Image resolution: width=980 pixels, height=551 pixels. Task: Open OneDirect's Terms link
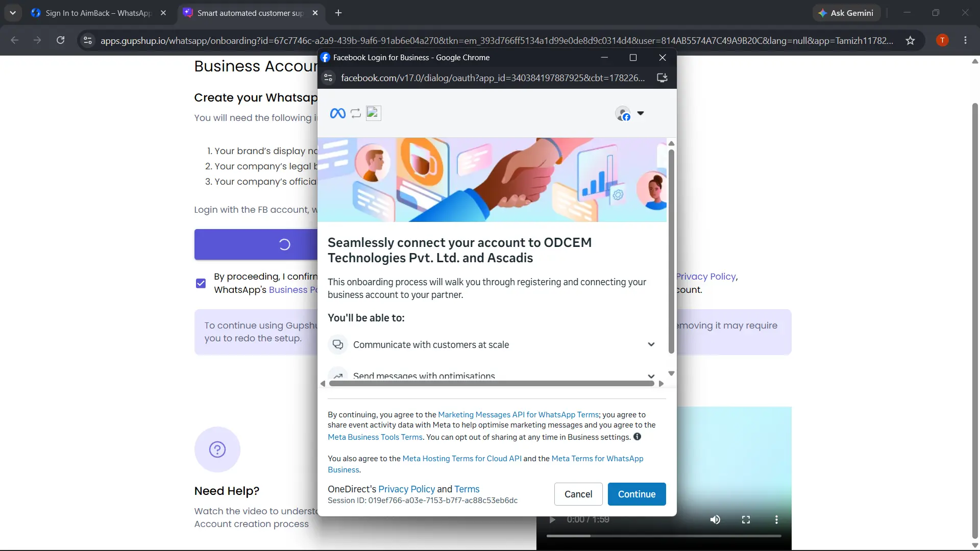click(x=467, y=489)
